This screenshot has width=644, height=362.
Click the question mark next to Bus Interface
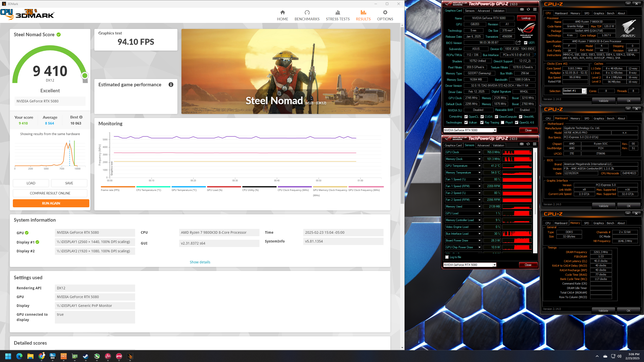pos(535,55)
